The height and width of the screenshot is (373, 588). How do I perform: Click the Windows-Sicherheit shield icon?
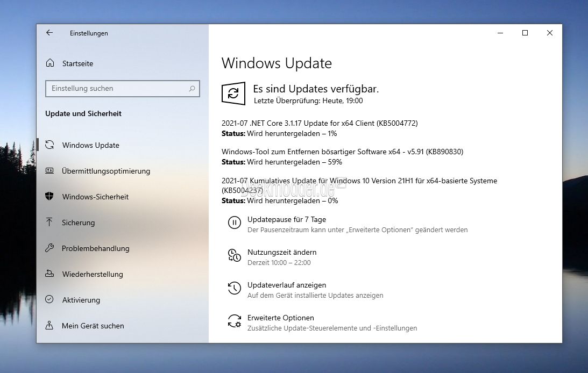49,196
